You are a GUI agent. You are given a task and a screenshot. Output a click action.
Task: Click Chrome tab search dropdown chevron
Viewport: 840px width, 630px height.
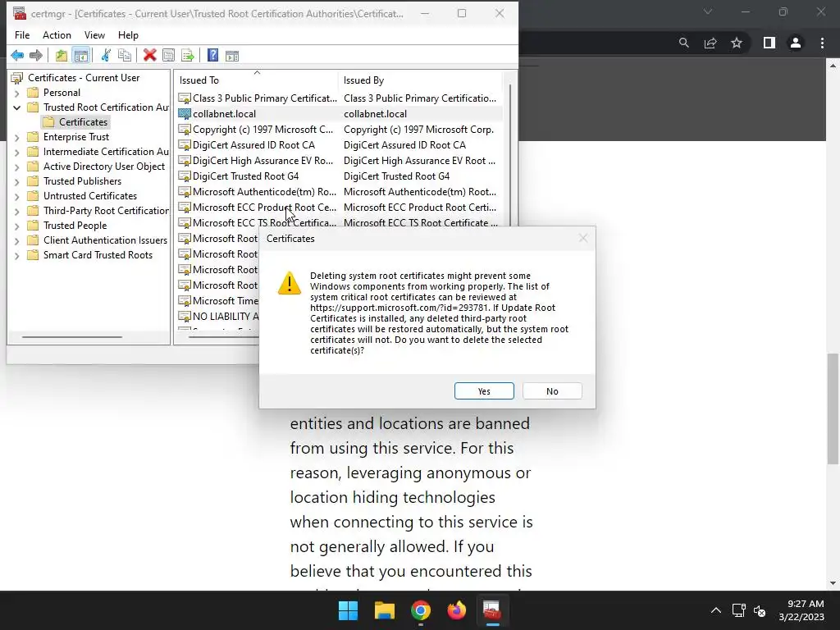(708, 11)
